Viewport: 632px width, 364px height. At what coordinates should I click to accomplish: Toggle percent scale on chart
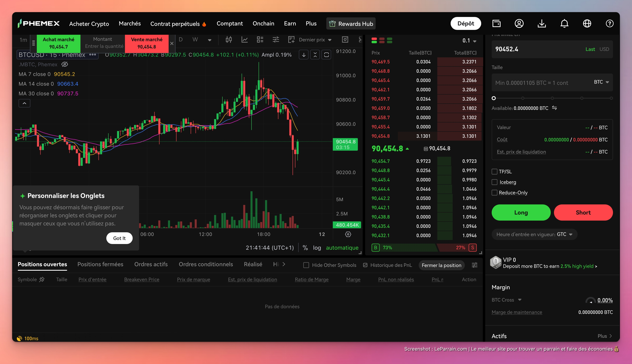(x=305, y=248)
